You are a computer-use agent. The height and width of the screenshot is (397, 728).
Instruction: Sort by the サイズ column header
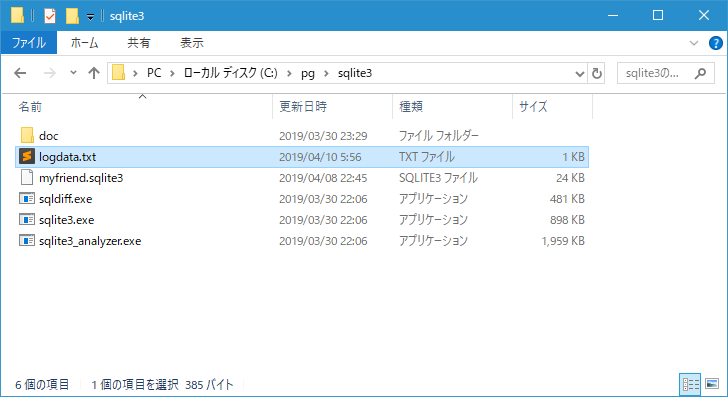[552, 107]
